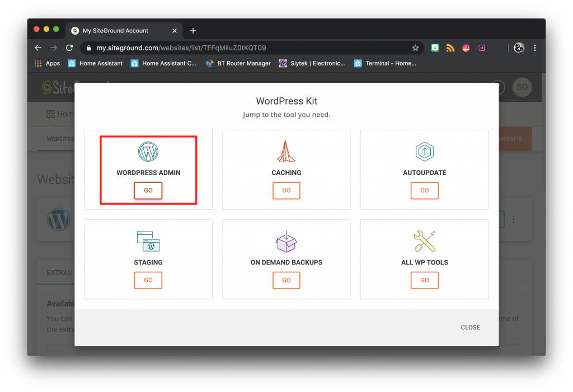573x392 pixels.
Task: Click the WordPress logo icon in the dialog
Action: tap(148, 152)
